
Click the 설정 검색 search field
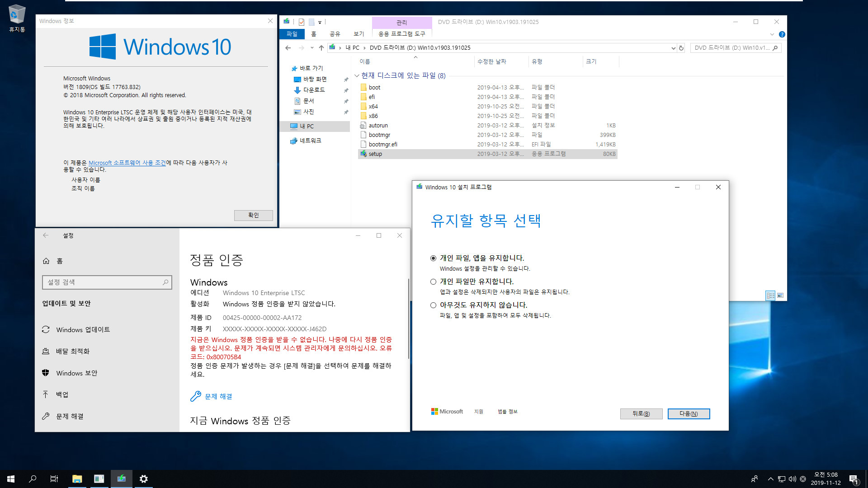[107, 282]
